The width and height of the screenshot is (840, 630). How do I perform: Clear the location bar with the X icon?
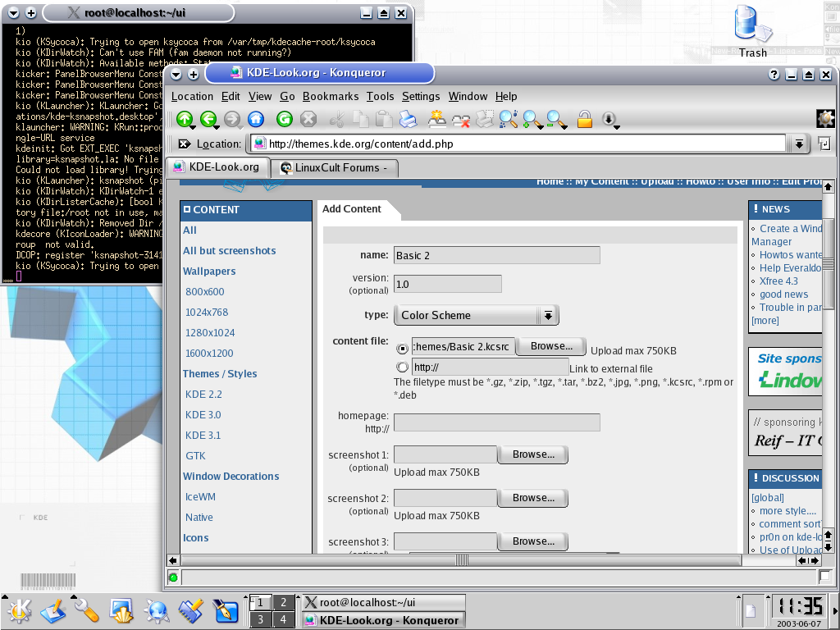click(x=185, y=144)
